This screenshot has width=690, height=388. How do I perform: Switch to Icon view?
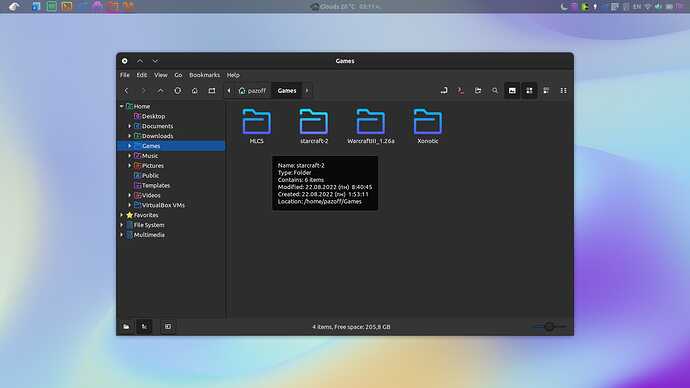[529, 91]
